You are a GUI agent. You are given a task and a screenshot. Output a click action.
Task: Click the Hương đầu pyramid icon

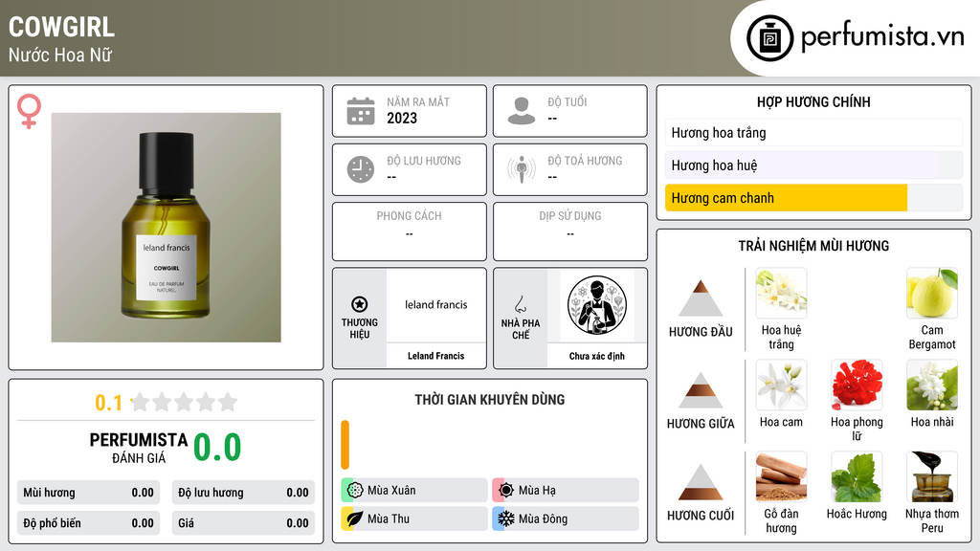pos(701,298)
